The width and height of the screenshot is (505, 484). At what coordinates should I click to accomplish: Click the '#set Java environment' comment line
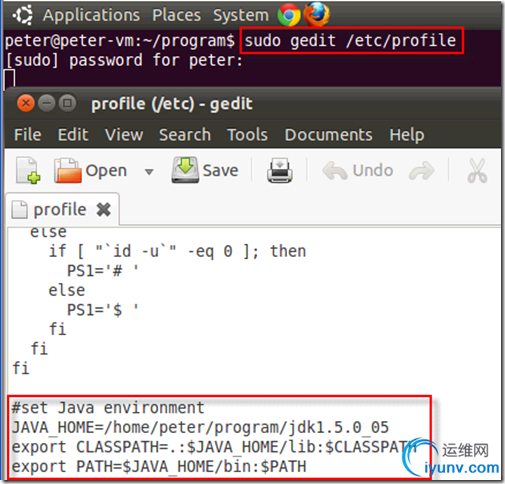(108, 408)
